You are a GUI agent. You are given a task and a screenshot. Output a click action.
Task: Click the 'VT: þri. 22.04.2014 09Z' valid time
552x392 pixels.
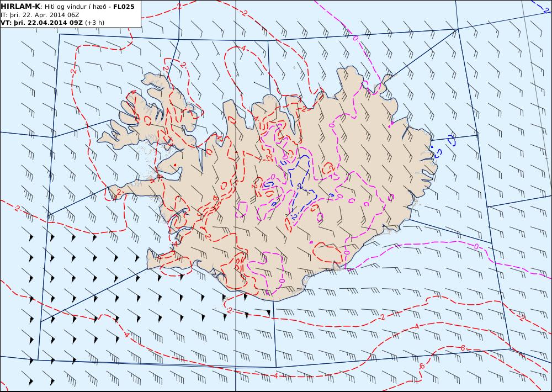click(42, 23)
